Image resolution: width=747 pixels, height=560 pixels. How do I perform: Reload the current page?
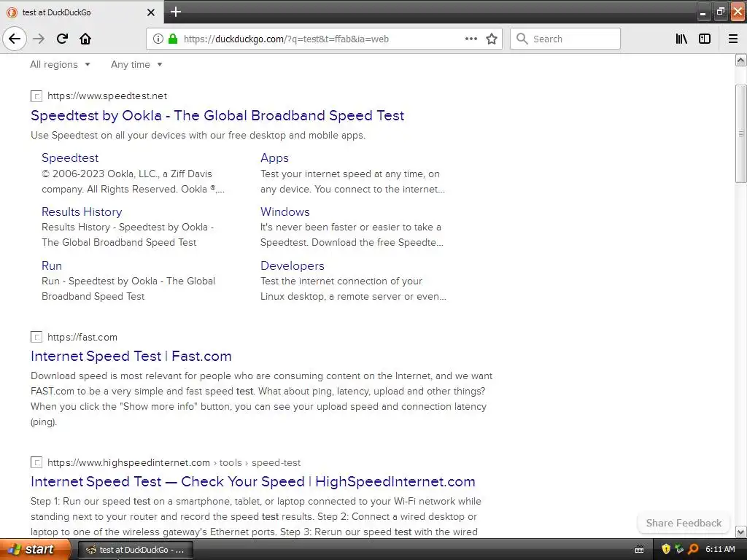click(x=62, y=39)
